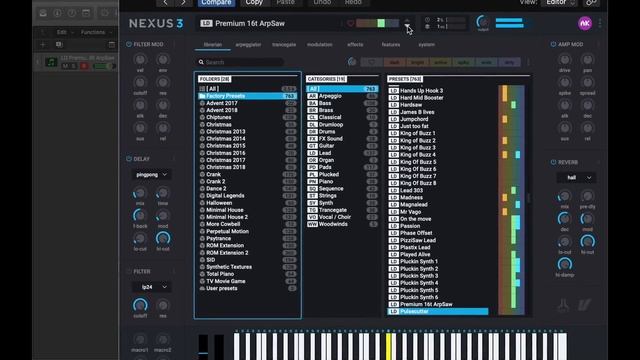The image size is (640, 360).
Task: Click the flask icon at bottom right
Action: 563,305
